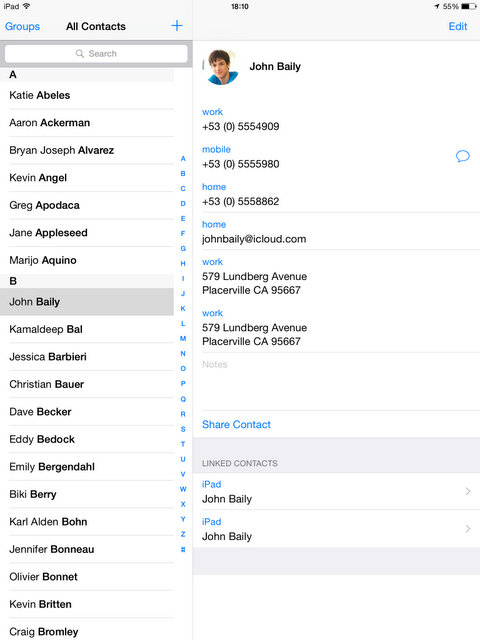The image size is (480, 640).
Task: Open the Groups list
Action: click(22, 27)
